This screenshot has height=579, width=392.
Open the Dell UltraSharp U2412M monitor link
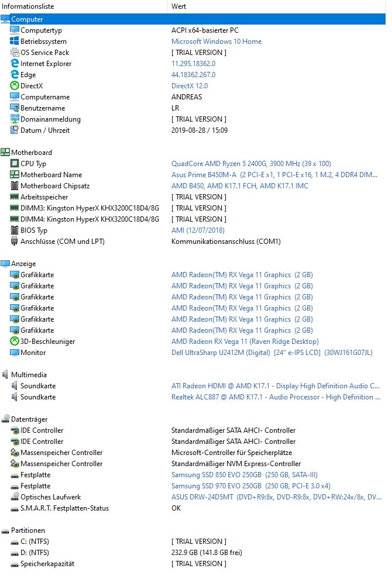click(x=272, y=352)
